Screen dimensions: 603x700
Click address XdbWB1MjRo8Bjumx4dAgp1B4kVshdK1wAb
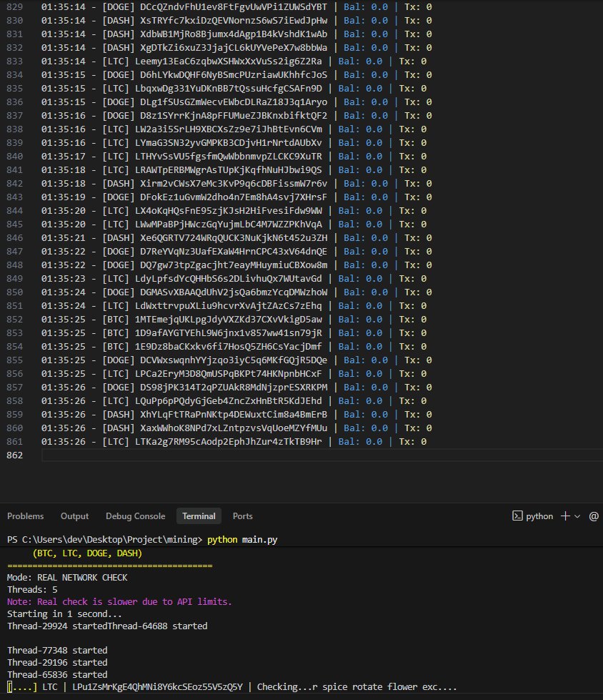coord(234,34)
